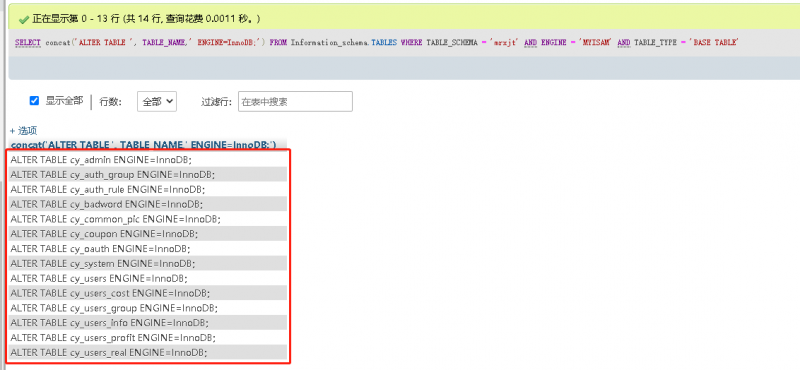Select the row ALTER TABLE cy_auth_rule
The height and width of the screenshot is (370, 800).
tap(148, 189)
